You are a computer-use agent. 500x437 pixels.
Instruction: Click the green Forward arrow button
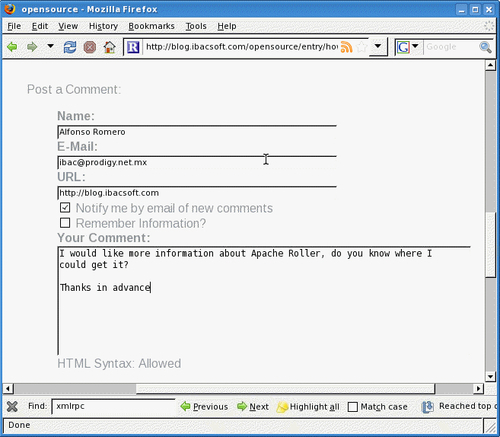pos(32,47)
